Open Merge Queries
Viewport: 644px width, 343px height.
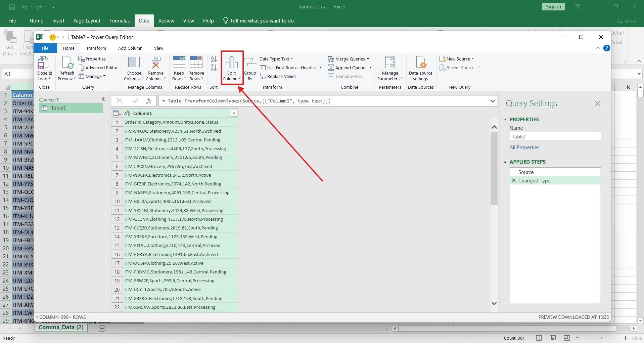[x=349, y=59]
